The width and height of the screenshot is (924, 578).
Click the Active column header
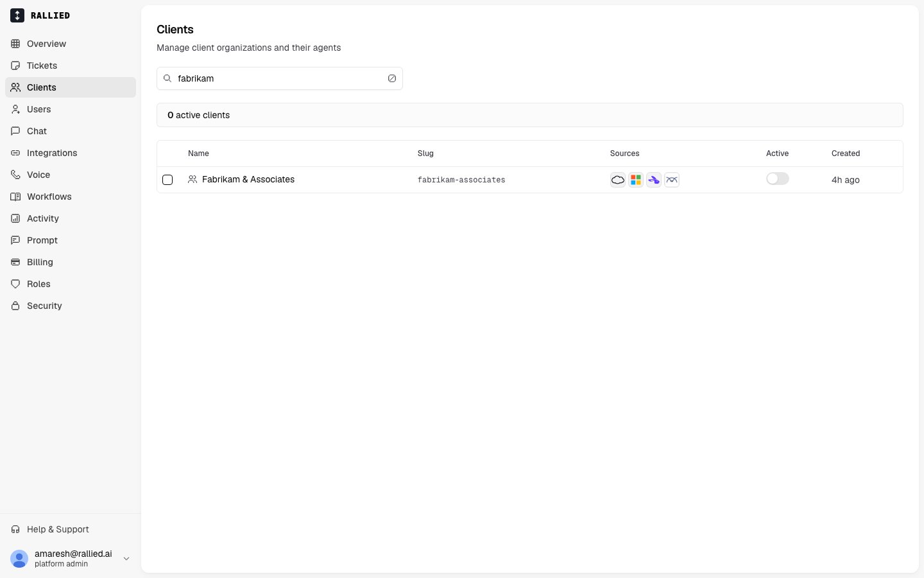[777, 153]
